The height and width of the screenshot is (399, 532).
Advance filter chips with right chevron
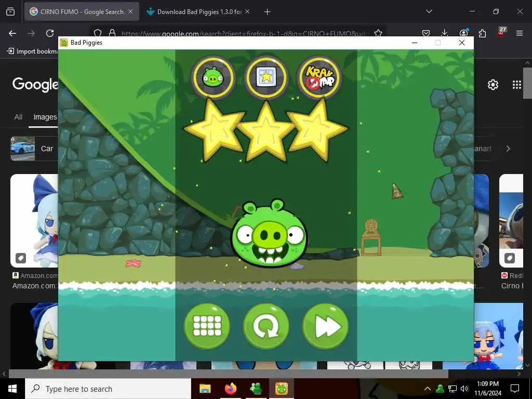(x=508, y=149)
